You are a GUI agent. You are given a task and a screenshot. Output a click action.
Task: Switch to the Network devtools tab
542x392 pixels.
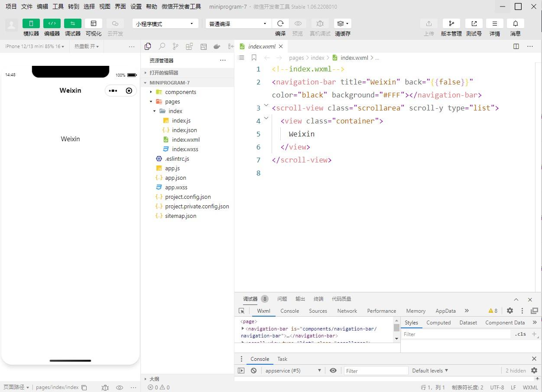pos(347,311)
